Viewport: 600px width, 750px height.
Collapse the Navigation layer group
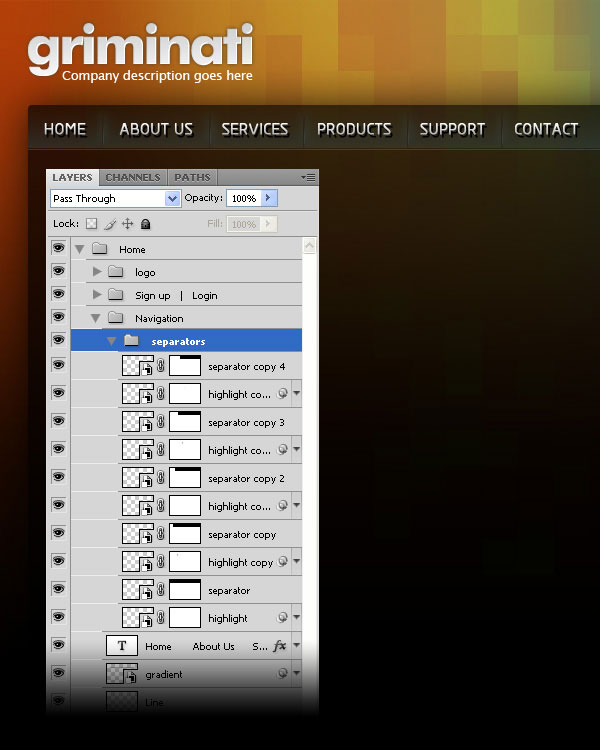coord(96,318)
